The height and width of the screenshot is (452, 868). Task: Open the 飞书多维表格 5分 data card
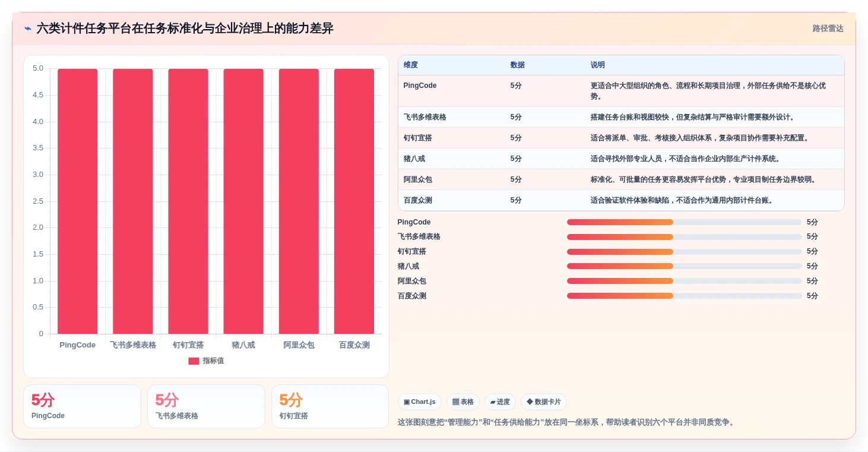point(206,406)
